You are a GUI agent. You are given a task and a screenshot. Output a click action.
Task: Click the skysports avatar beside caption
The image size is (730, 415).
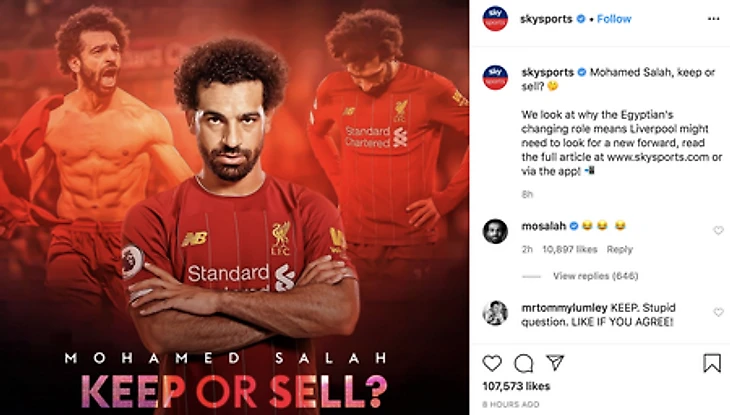click(x=495, y=77)
